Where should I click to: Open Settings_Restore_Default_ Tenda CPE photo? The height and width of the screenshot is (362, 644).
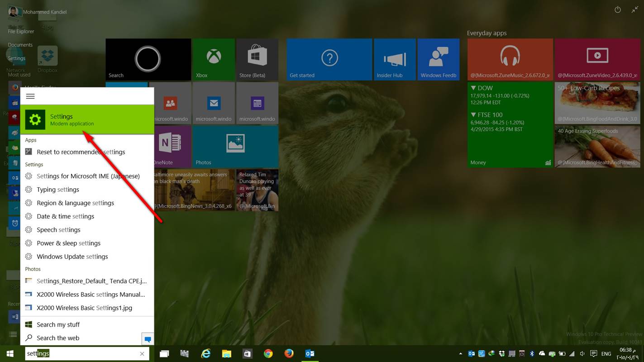pos(87,281)
